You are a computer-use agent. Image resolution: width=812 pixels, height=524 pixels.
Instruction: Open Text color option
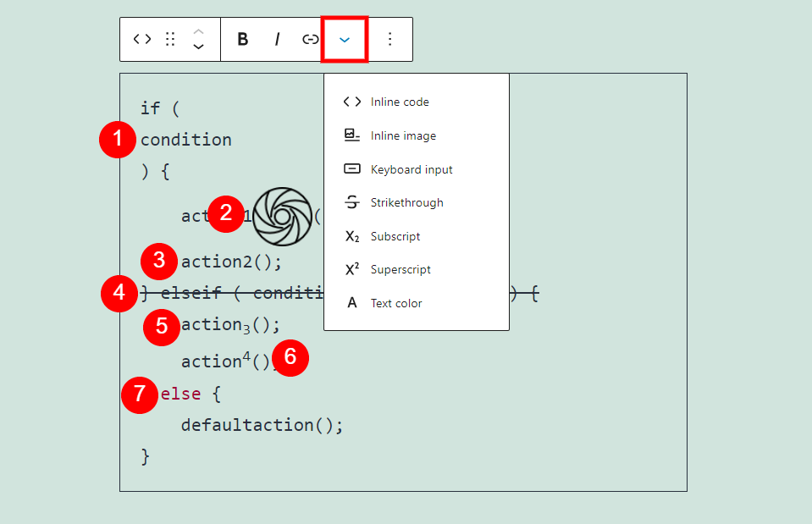coord(395,303)
